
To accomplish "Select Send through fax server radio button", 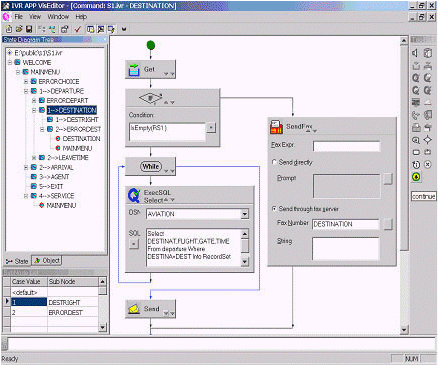I will (x=274, y=209).
